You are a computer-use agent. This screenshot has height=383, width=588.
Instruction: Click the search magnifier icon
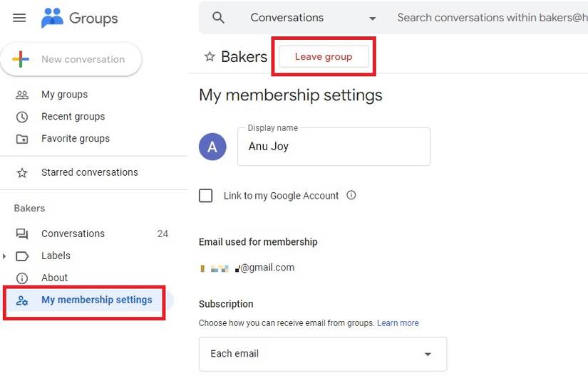pyautogui.click(x=219, y=18)
